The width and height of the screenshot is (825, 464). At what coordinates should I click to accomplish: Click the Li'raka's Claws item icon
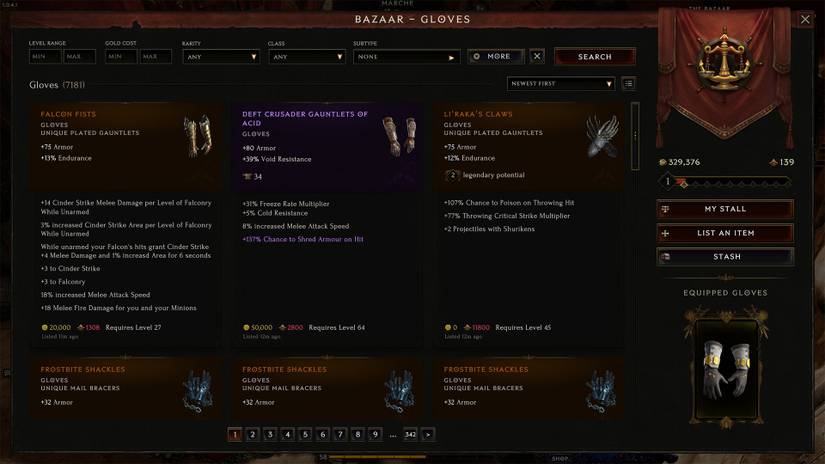[602, 137]
